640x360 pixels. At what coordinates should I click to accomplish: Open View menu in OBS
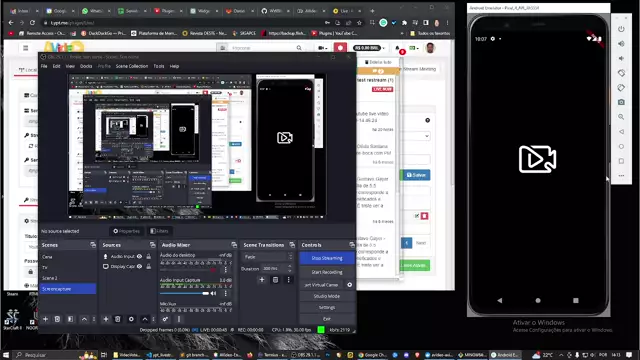coord(70,66)
